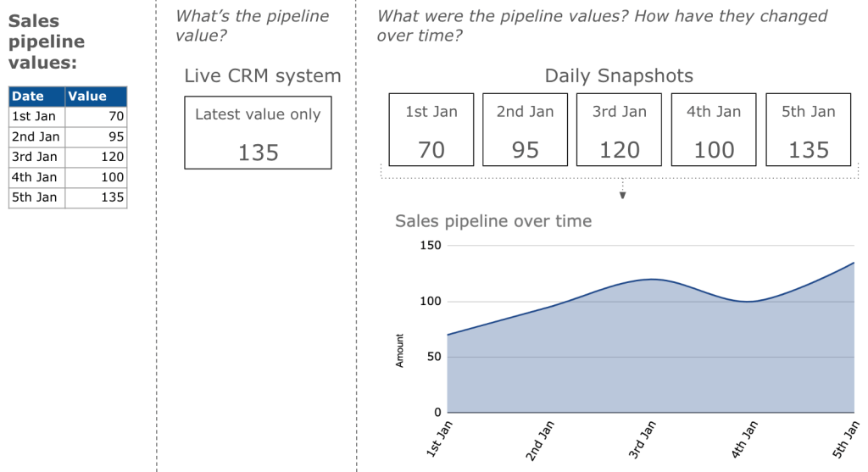Click the 5th Jan value 135 cell
The image size is (868, 472).
click(x=95, y=197)
